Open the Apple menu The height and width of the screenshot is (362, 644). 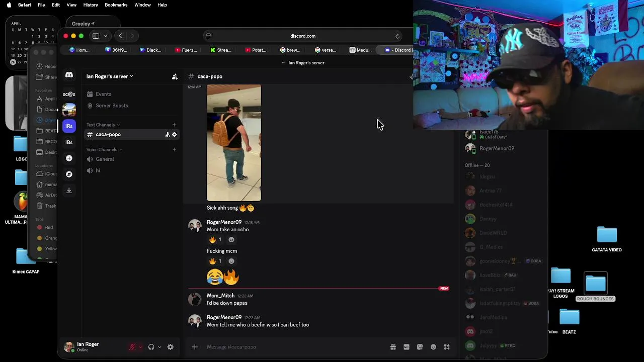[9, 5]
